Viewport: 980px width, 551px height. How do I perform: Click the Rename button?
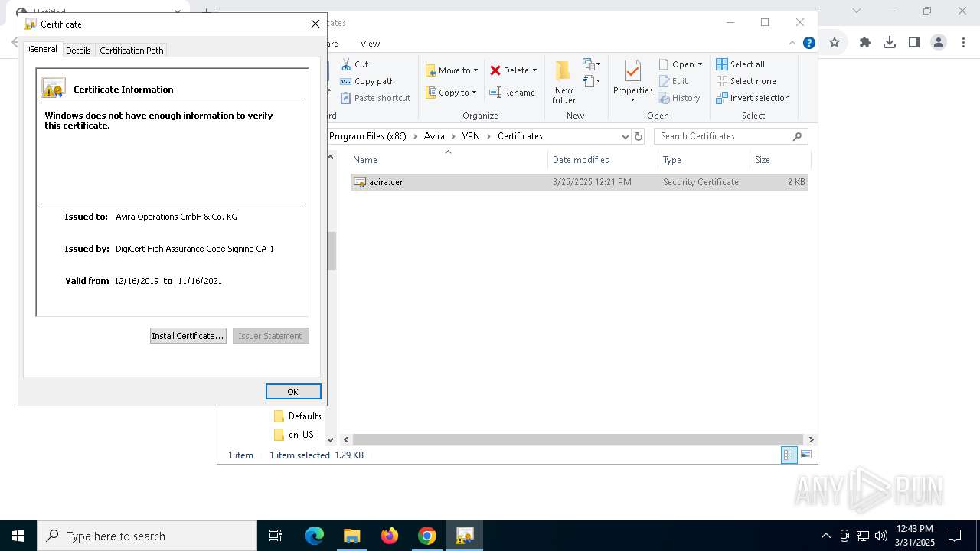(x=512, y=93)
